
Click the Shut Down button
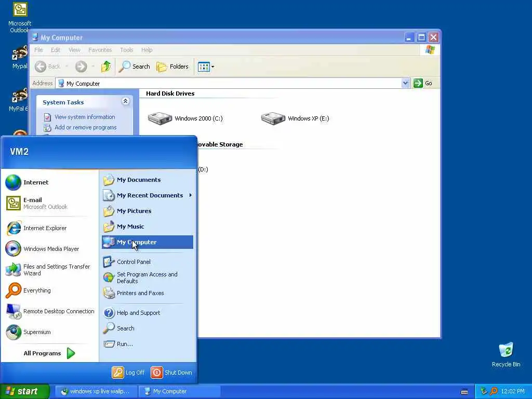(x=171, y=372)
